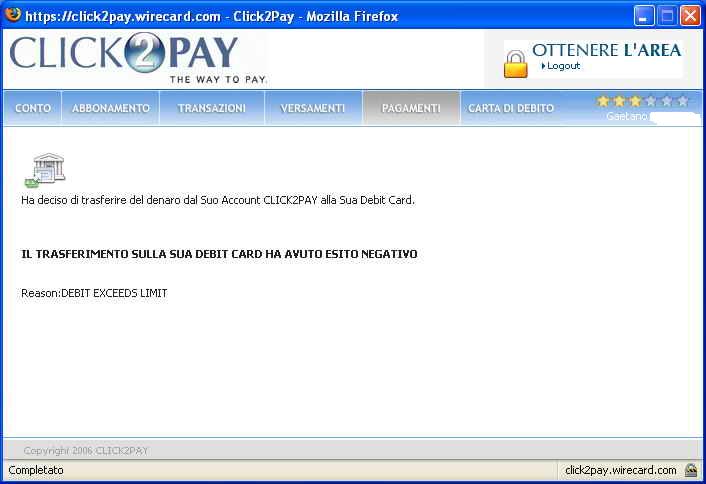Click the click2pay.wirecard.com status bar domain
Image resolution: width=706 pixels, height=484 pixels.
[x=620, y=470]
